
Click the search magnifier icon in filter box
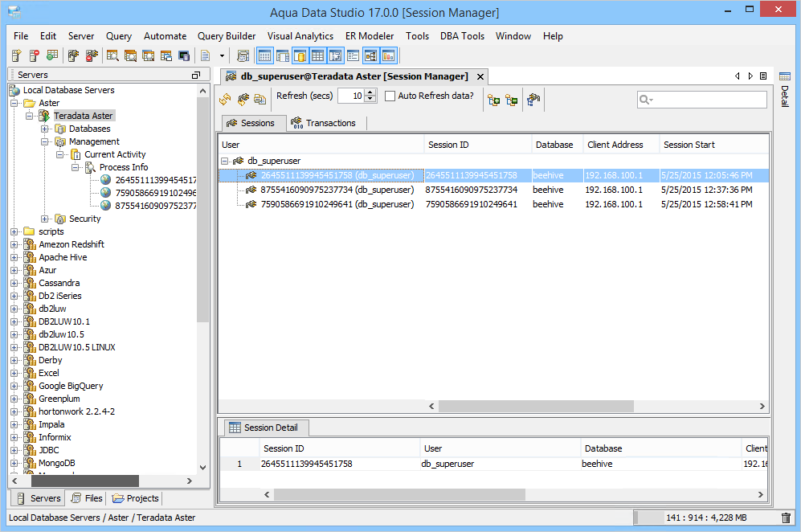(644, 100)
